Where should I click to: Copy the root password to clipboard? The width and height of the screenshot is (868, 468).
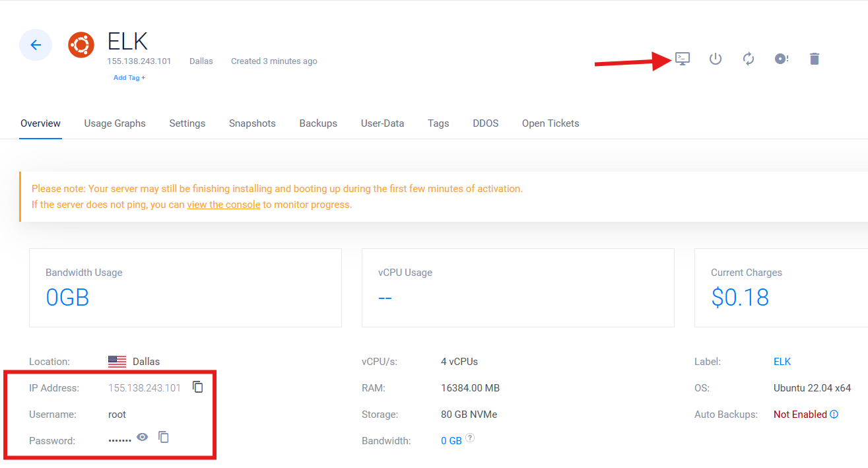(164, 437)
